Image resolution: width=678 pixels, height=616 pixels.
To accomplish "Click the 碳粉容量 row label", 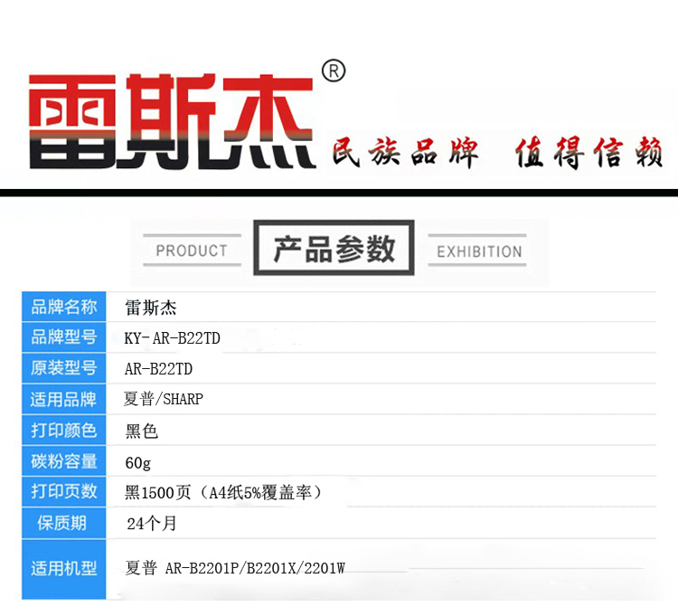I will [x=64, y=461].
